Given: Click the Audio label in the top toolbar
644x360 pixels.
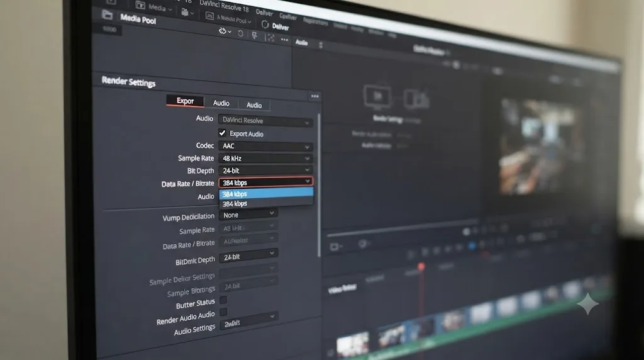Looking at the screenshot, I should [301, 42].
